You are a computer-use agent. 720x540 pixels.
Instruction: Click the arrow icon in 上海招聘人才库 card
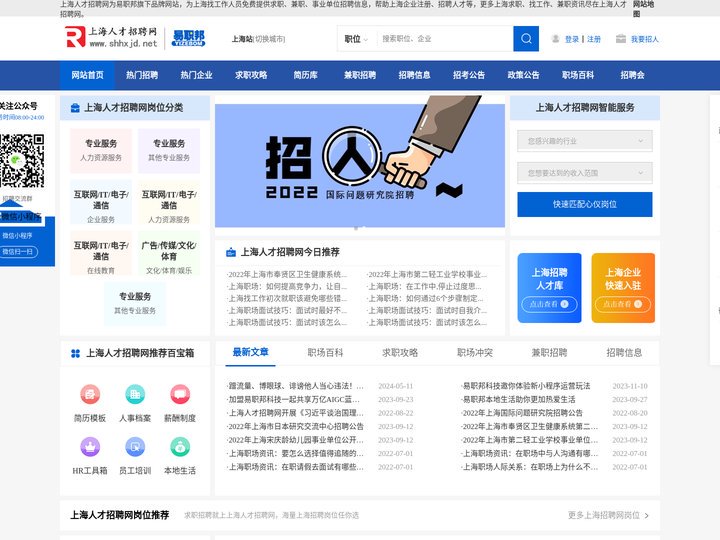tap(564, 304)
